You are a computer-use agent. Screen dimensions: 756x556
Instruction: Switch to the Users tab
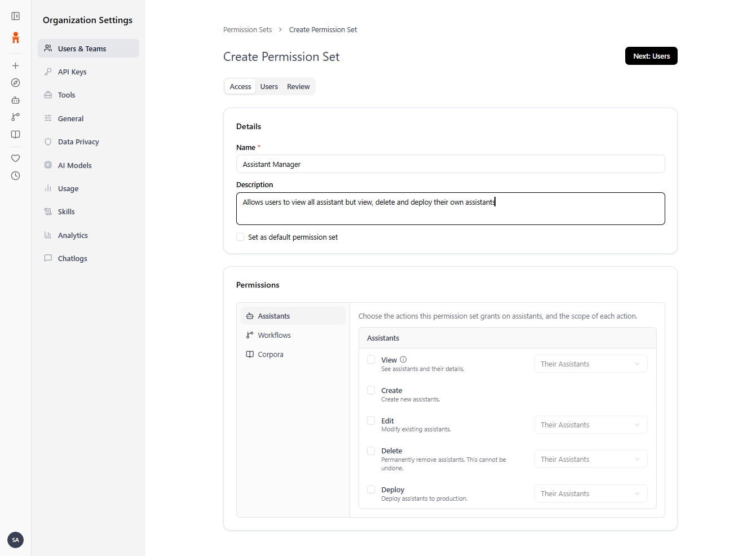[269, 86]
